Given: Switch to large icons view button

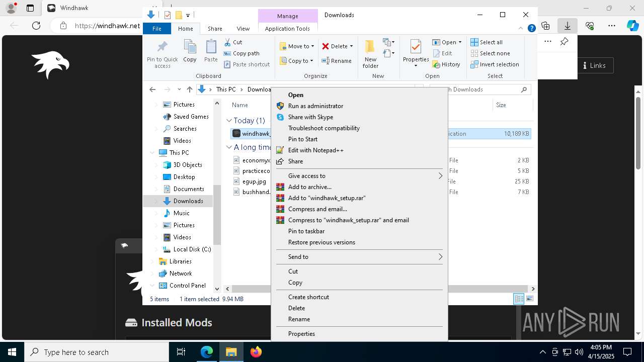Looking at the screenshot, I should 530,299.
